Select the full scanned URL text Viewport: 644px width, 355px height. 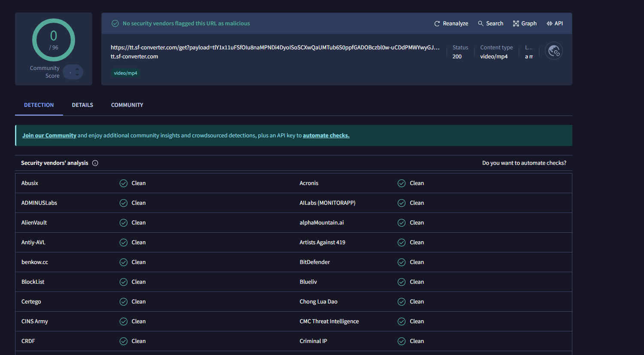point(275,48)
